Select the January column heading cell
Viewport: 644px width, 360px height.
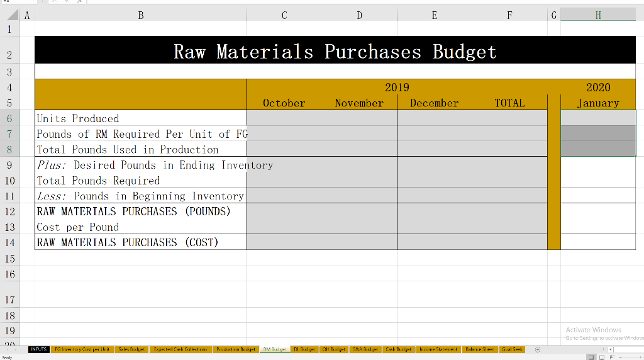click(x=598, y=103)
